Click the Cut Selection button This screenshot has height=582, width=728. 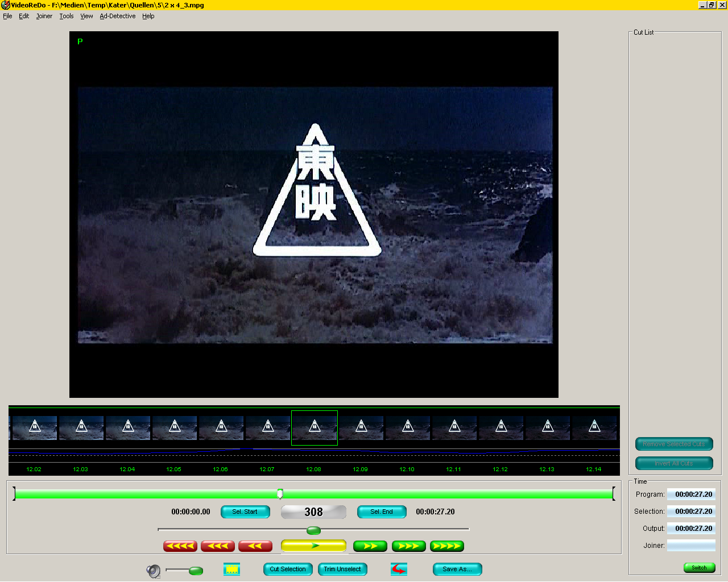[x=288, y=569]
